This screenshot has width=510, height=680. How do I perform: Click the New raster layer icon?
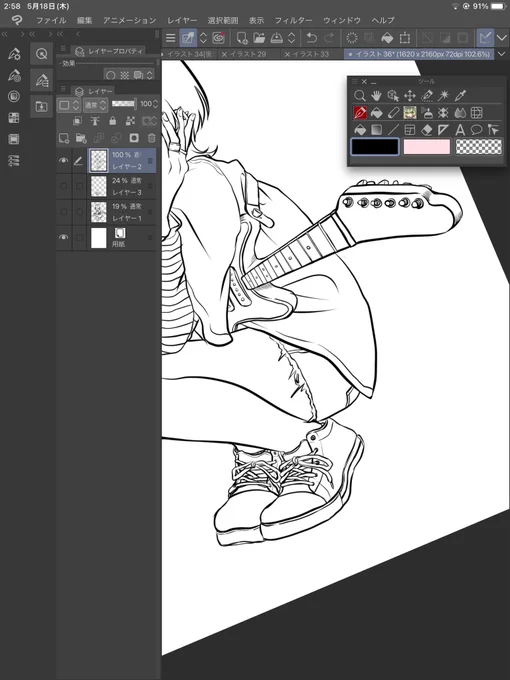click(64, 138)
